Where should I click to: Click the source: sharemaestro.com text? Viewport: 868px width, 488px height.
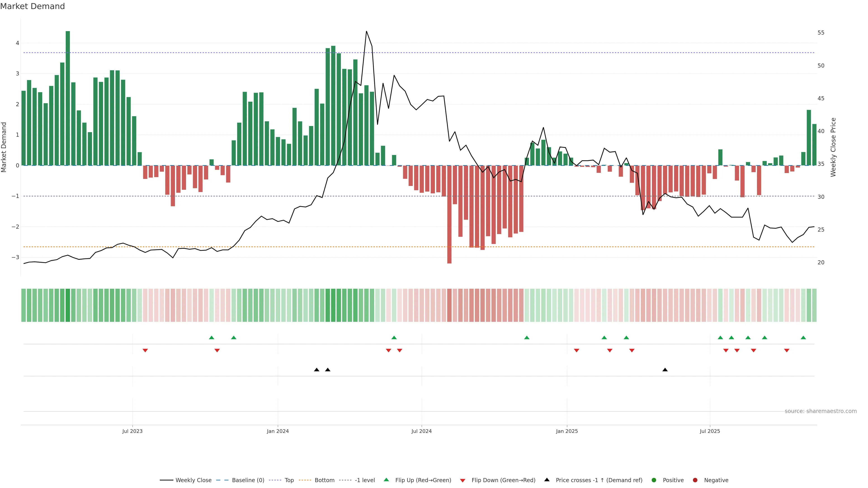[x=821, y=411]
